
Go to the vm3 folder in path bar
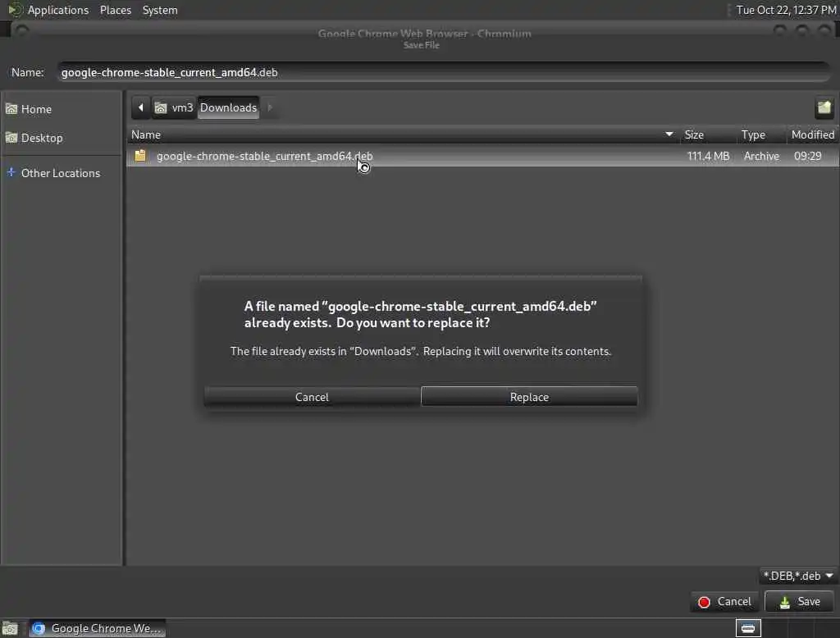pyautogui.click(x=174, y=107)
